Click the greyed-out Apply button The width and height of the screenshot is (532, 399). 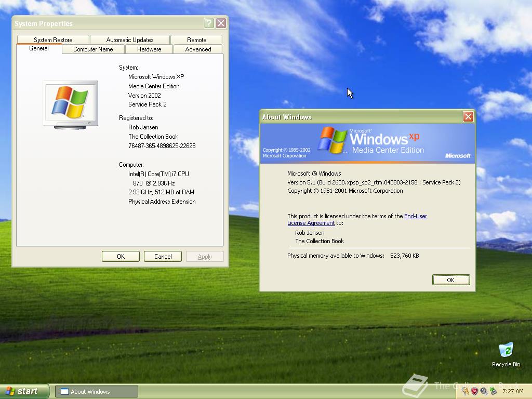coord(205,257)
